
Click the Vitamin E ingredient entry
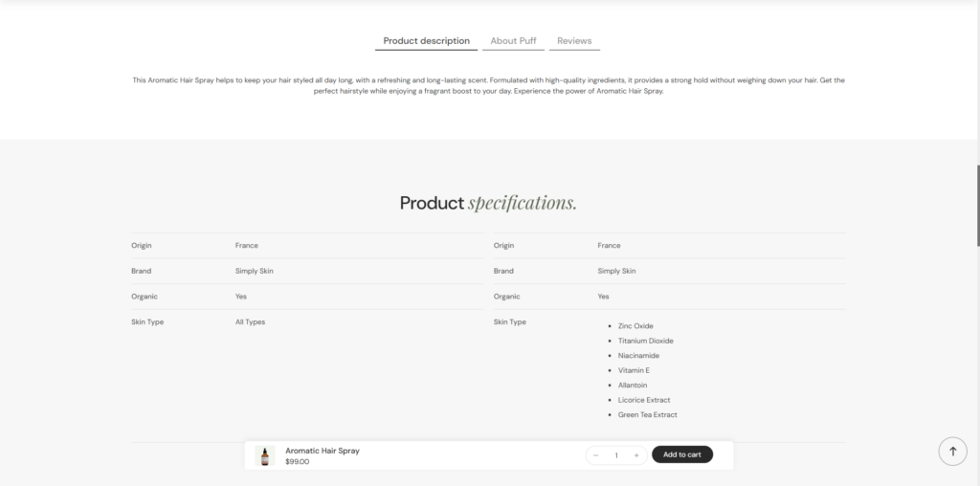point(634,370)
